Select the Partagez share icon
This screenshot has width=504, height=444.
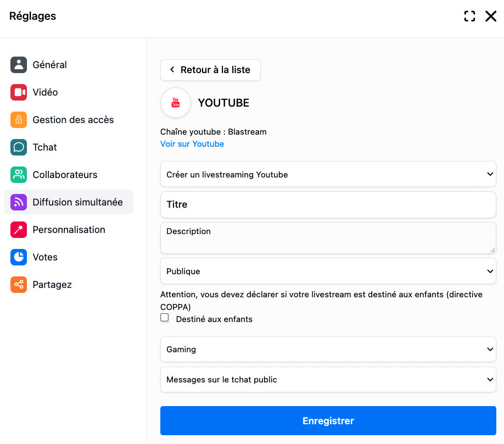pyautogui.click(x=19, y=285)
